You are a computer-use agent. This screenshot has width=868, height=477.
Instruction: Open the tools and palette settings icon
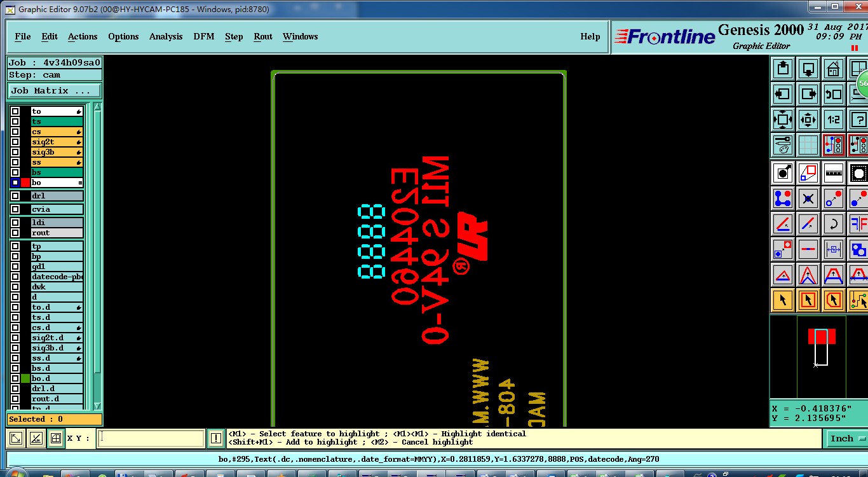pyautogui.click(x=782, y=145)
